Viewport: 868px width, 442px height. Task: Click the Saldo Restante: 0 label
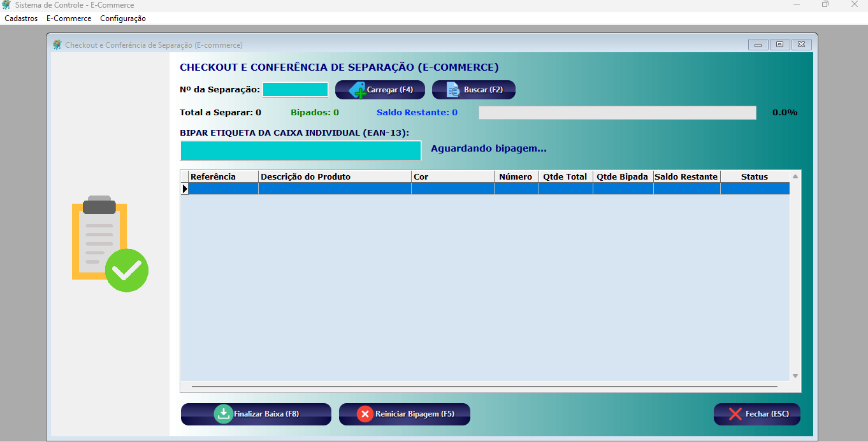(x=417, y=113)
